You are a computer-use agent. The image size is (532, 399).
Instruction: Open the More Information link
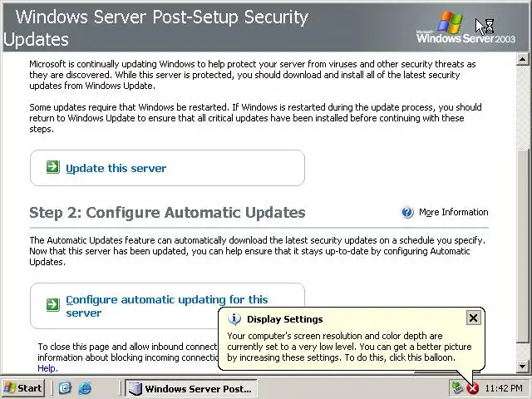click(453, 212)
